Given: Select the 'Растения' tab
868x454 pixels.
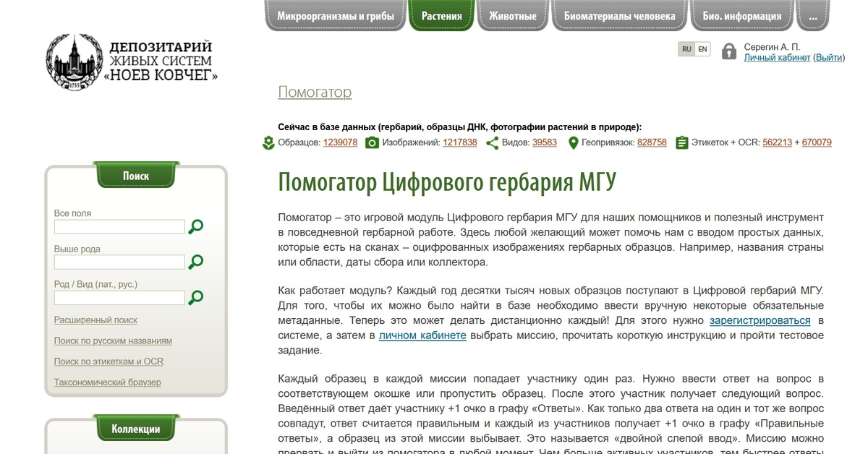Looking at the screenshot, I should (x=441, y=15).
